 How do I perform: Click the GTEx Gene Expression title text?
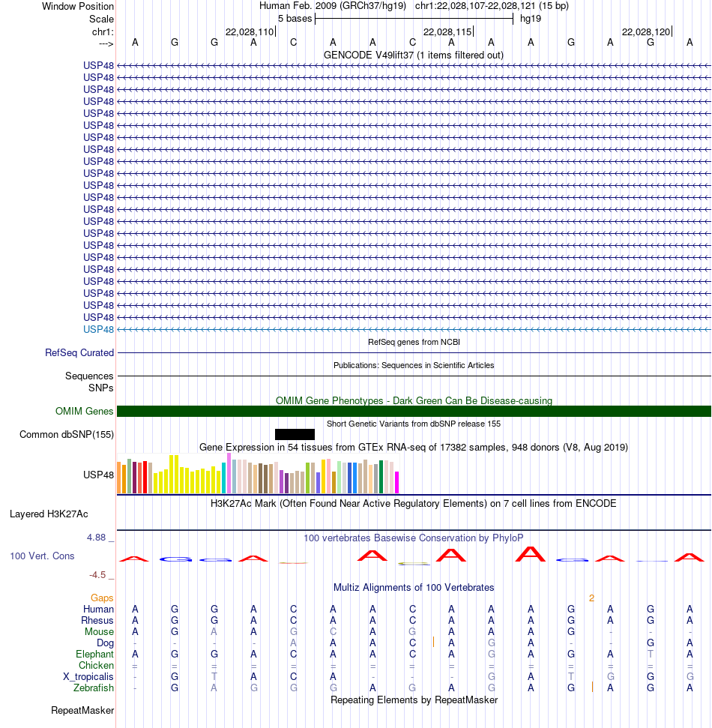coord(414,447)
